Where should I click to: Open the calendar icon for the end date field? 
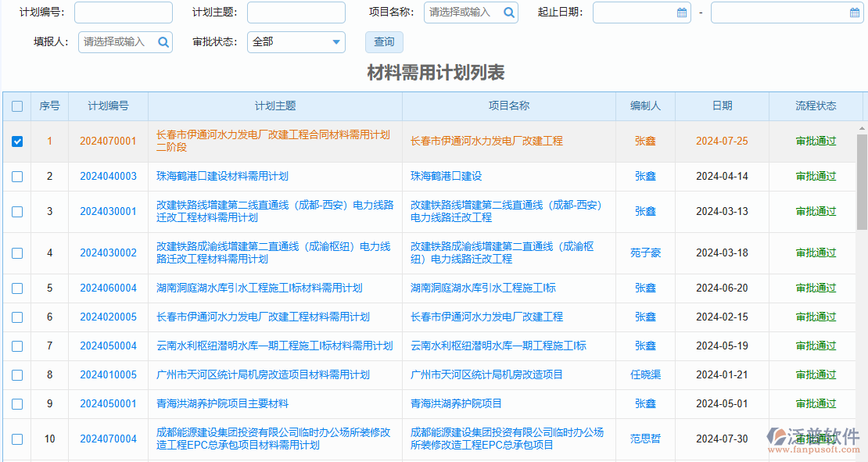point(855,13)
